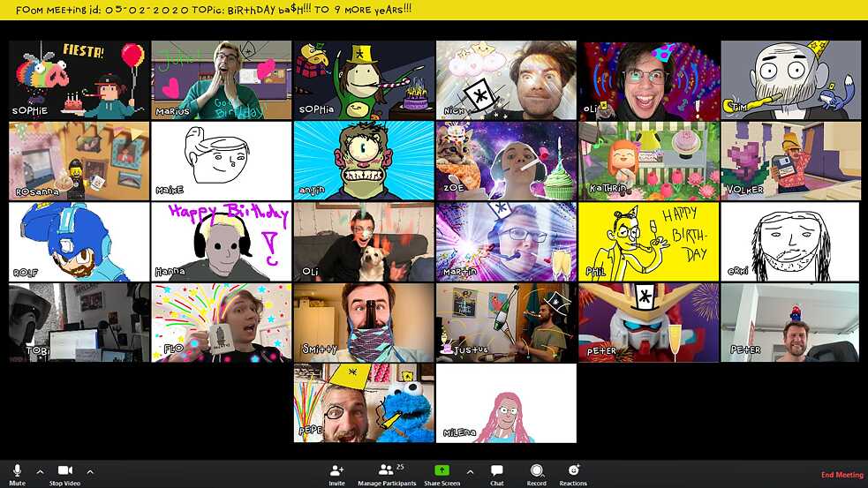Select Smitty's video tile
868x488 pixels.
364,323
